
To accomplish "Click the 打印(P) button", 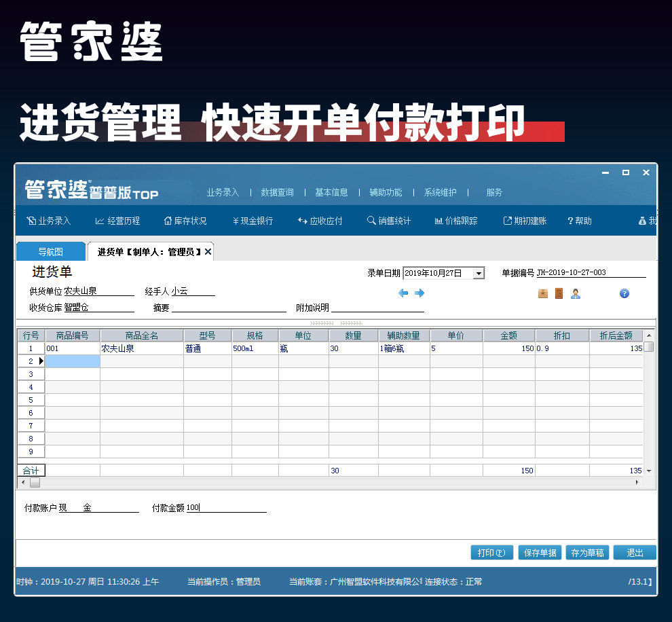I will [x=491, y=553].
